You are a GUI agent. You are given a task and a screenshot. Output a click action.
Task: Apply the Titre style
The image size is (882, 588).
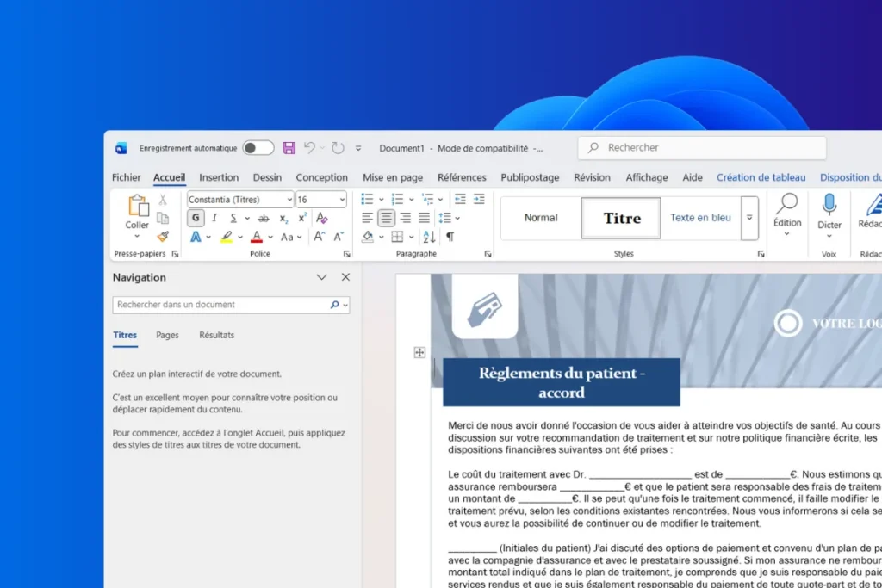coord(620,218)
